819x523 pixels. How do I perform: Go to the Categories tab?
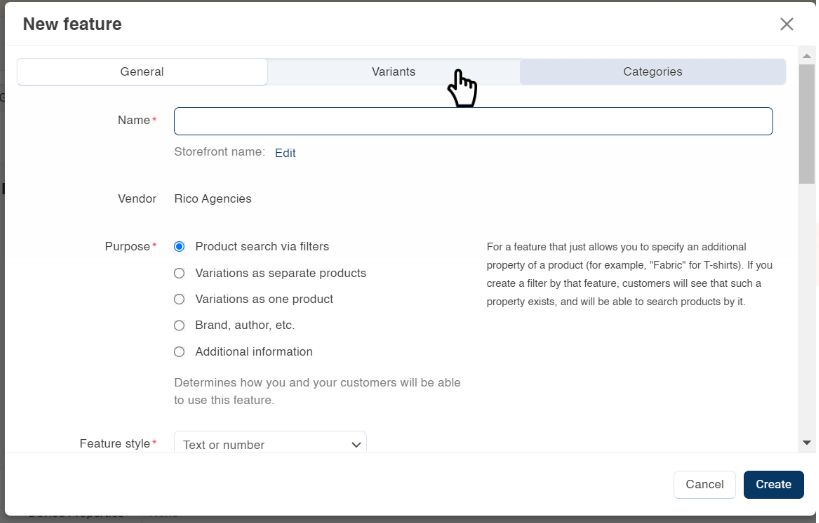[x=652, y=72]
